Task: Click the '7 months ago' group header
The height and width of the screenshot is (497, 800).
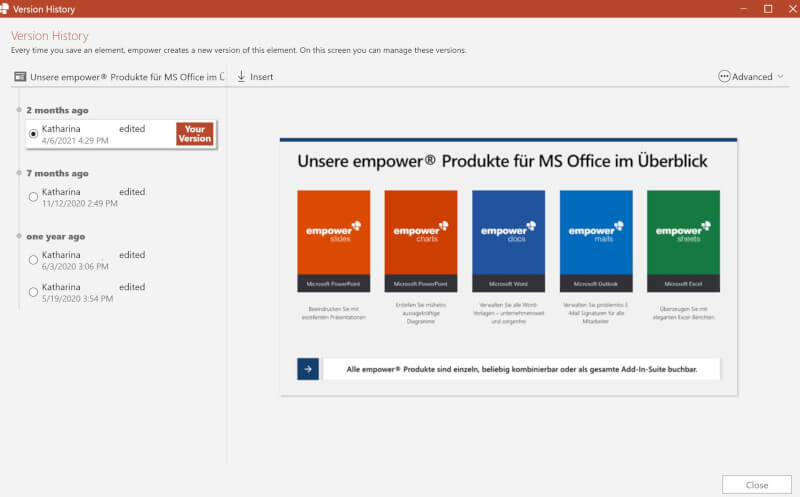Action: click(57, 173)
